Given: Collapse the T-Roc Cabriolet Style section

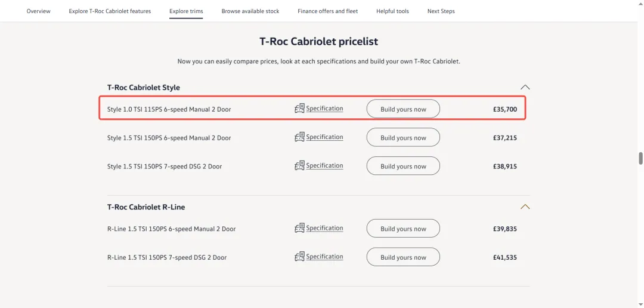Looking at the screenshot, I should 525,87.
